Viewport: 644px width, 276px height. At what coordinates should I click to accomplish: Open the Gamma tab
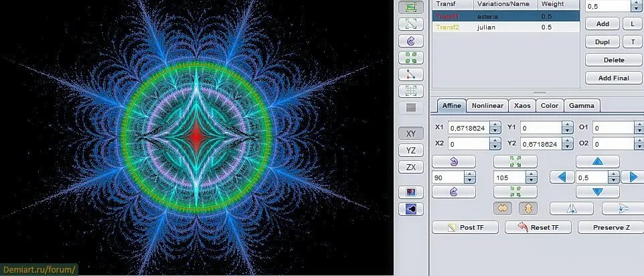click(x=582, y=106)
